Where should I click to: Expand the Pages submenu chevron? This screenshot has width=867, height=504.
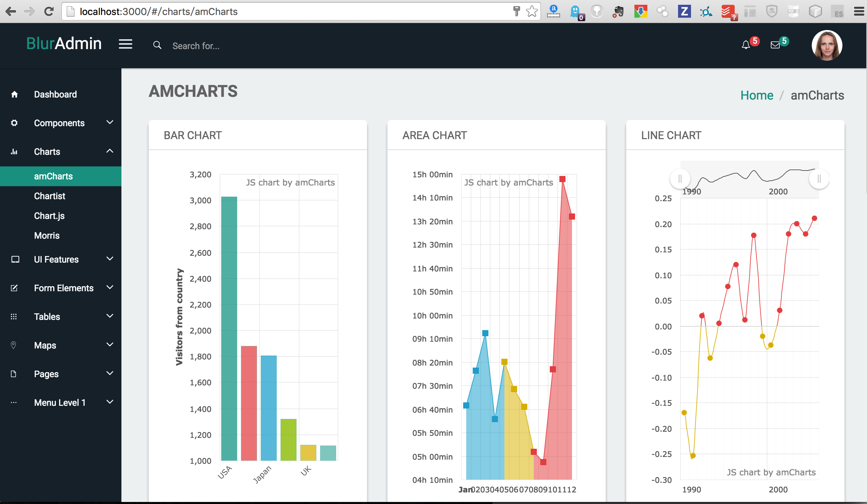pyautogui.click(x=110, y=373)
